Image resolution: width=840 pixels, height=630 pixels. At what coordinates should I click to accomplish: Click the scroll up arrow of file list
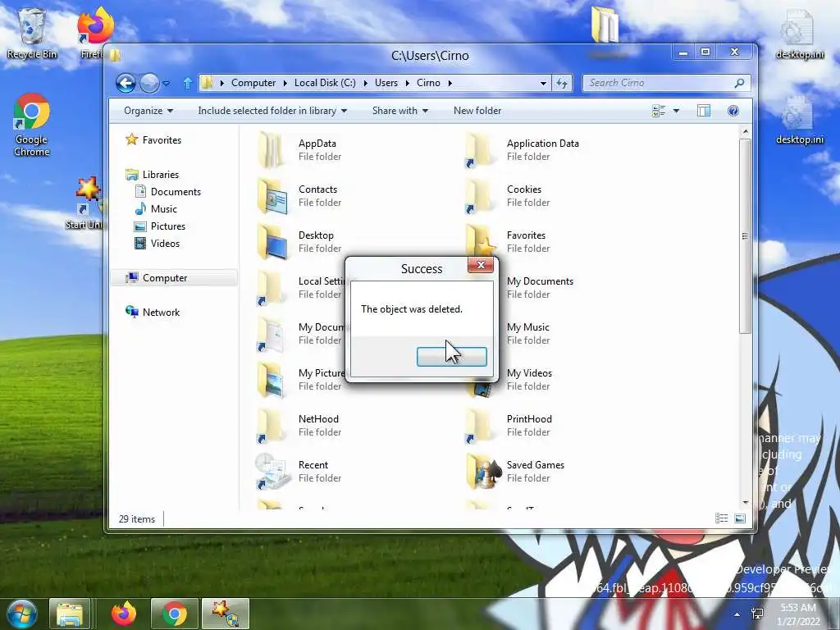[745, 131]
